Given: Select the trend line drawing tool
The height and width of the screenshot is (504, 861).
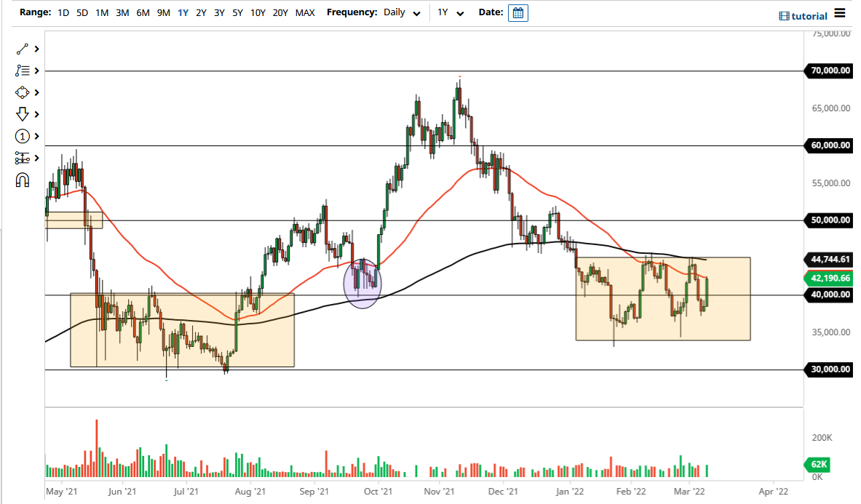Looking at the screenshot, I should coord(22,49).
